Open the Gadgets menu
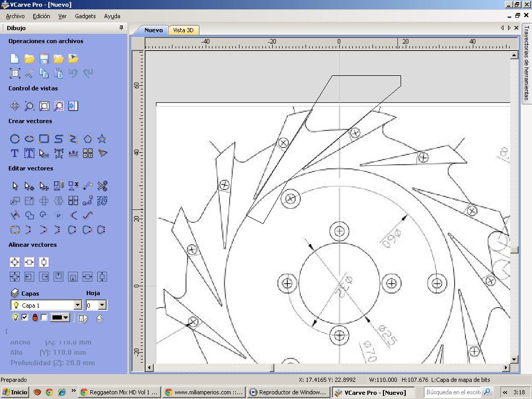The image size is (532, 399). [x=85, y=16]
